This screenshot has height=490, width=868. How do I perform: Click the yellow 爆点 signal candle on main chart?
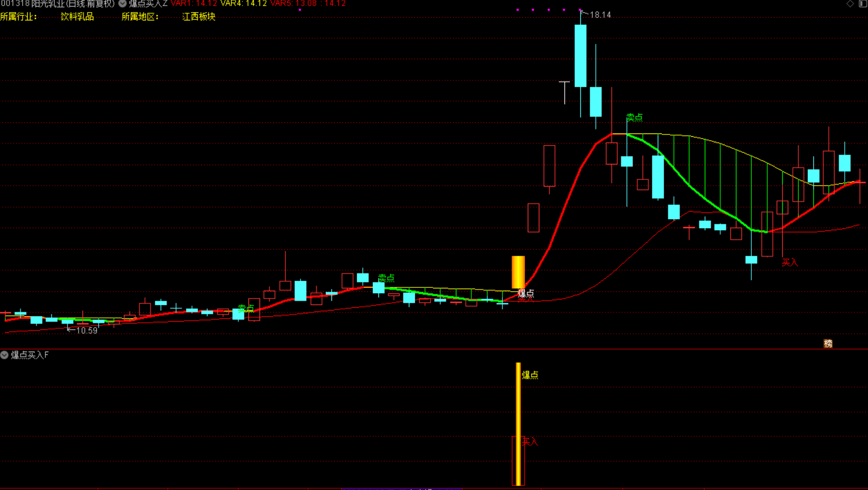tap(518, 272)
